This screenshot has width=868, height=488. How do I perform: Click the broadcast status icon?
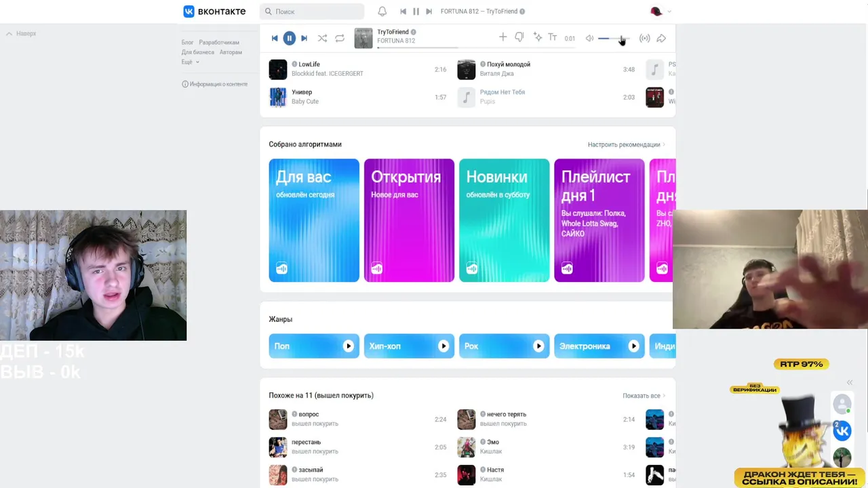pos(645,39)
